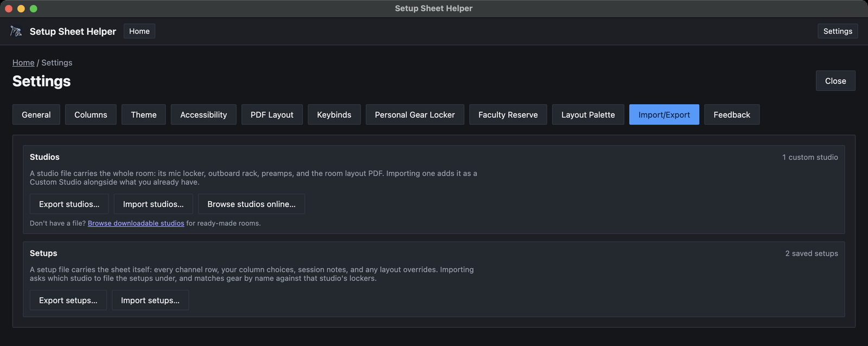Click the Settings button in the header
This screenshot has height=346, width=868.
(x=838, y=32)
